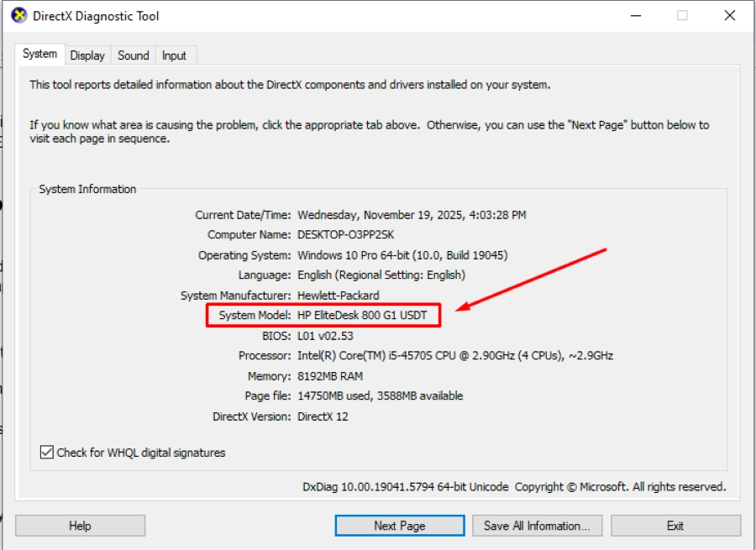Close the window with the X button
Viewport: 756px width, 550px height.
[729, 16]
